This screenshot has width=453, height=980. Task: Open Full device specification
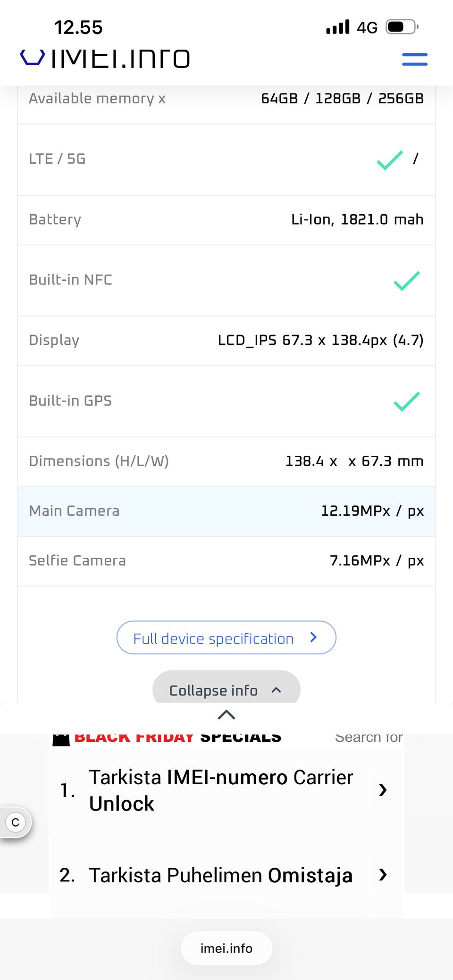(x=226, y=638)
